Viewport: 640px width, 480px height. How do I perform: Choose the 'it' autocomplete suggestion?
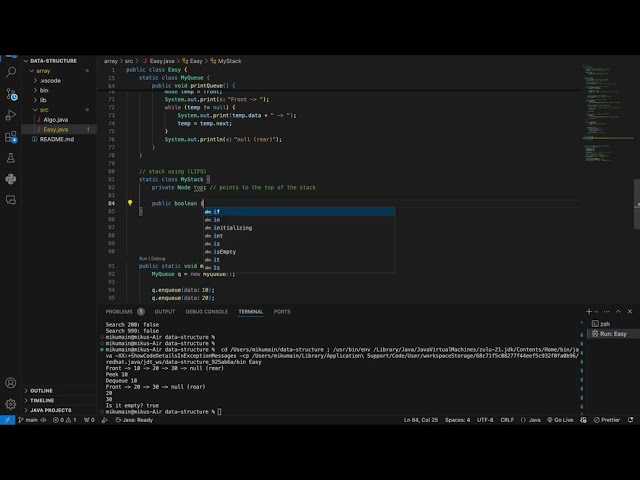tap(299, 260)
